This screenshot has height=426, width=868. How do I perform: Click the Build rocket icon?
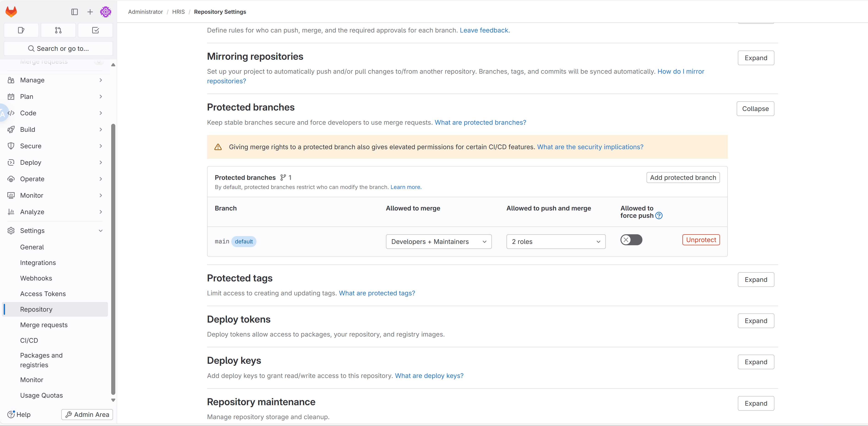[11, 130]
